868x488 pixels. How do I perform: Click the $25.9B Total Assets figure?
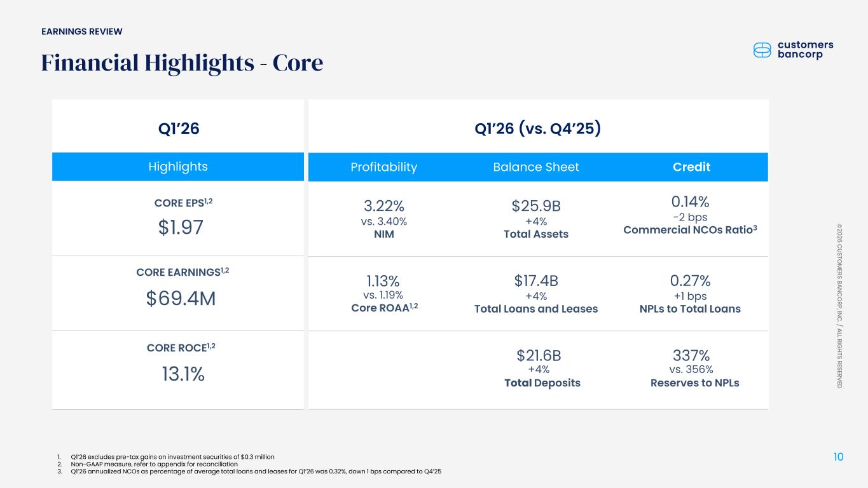point(537,206)
